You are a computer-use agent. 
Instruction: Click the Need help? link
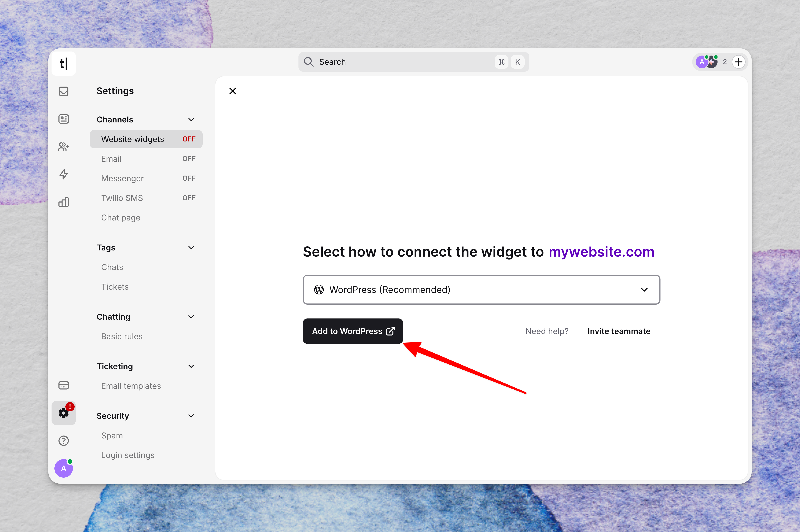click(547, 331)
